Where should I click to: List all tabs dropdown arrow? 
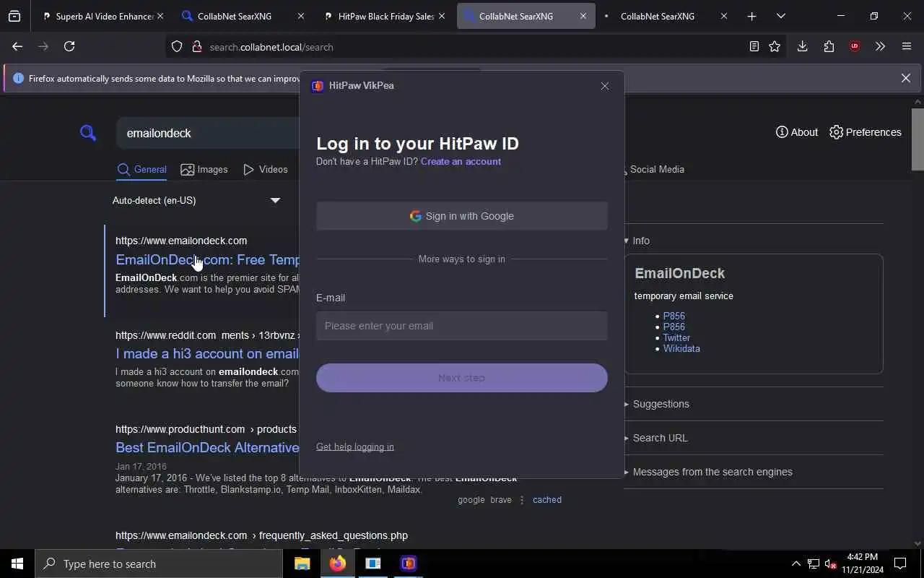click(x=780, y=16)
